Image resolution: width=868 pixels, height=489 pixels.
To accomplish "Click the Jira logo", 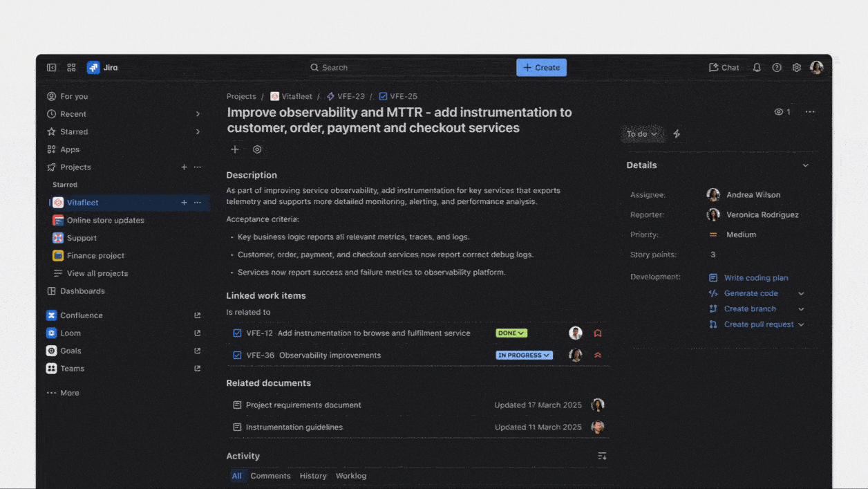I will click(102, 68).
